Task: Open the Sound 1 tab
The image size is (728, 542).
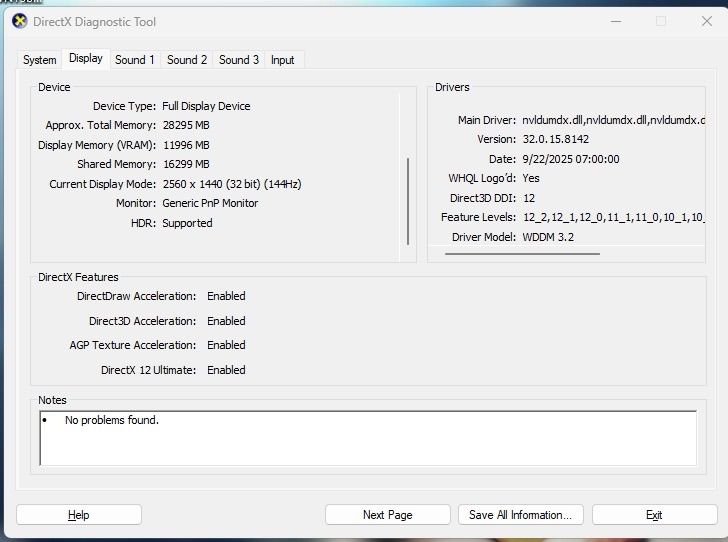Action: click(135, 60)
